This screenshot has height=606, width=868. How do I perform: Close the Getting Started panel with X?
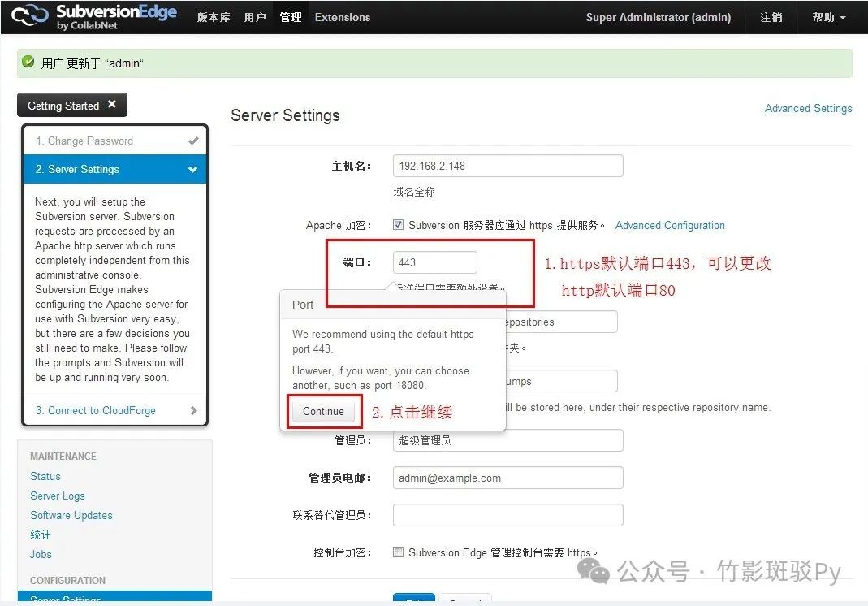[x=112, y=104]
